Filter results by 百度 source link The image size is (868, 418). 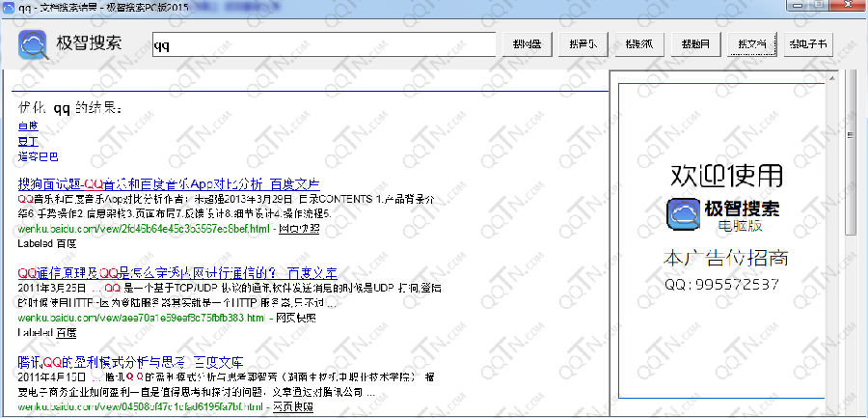pos(28,126)
